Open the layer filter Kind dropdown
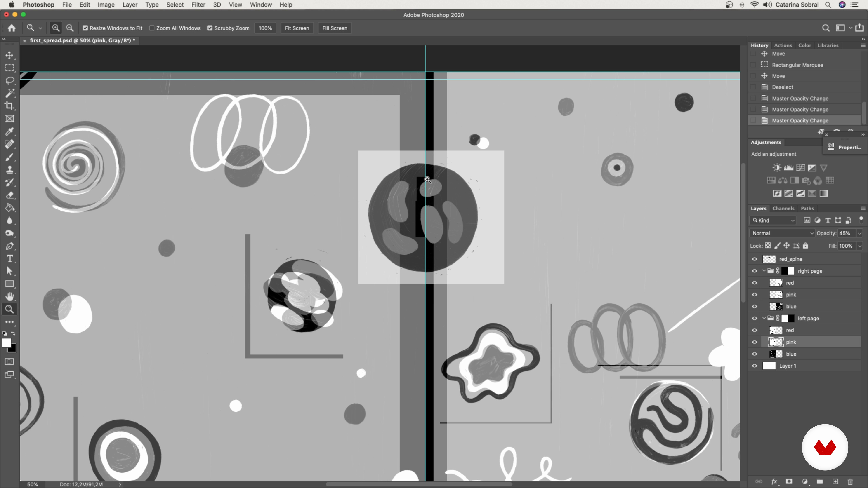The width and height of the screenshot is (868, 488). [x=773, y=220]
